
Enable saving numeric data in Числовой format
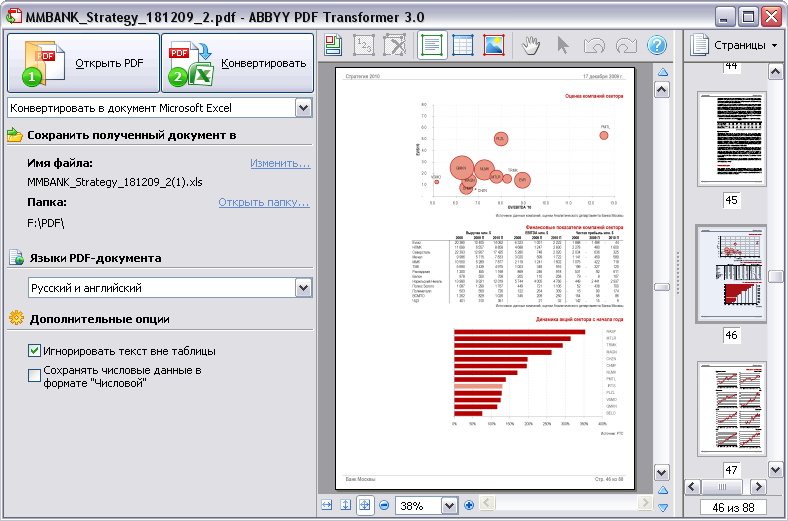(34, 375)
